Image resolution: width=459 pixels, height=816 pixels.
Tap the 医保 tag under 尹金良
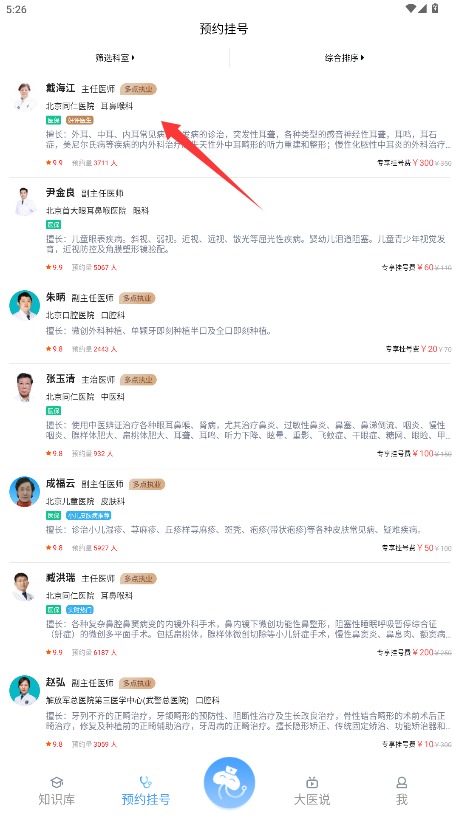[x=54, y=225]
